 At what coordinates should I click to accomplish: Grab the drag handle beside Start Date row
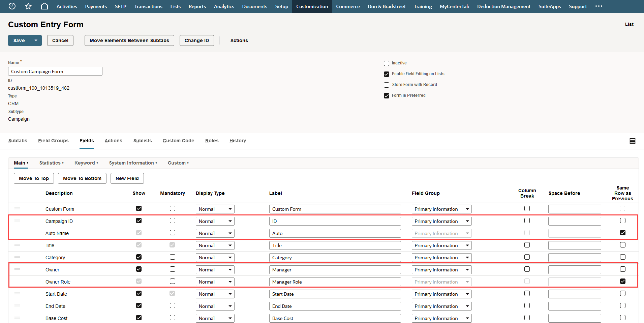(x=17, y=294)
